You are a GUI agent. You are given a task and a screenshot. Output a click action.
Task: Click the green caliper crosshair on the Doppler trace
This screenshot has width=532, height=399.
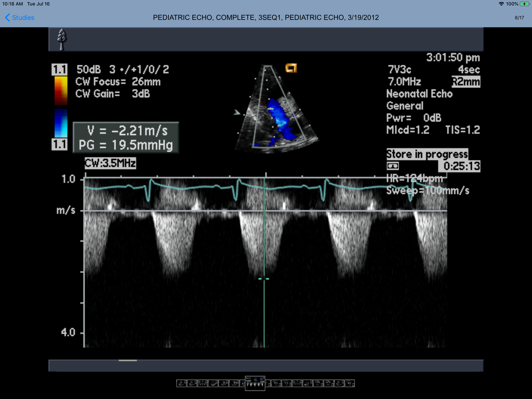[264, 279]
